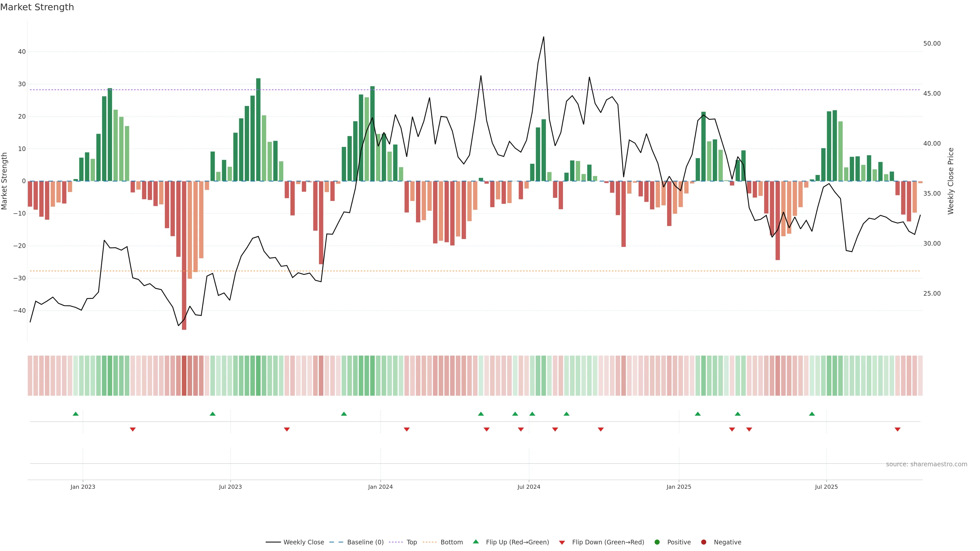Click the first green flip-up marker before Jan 2023
980x551 pixels.
(76, 414)
